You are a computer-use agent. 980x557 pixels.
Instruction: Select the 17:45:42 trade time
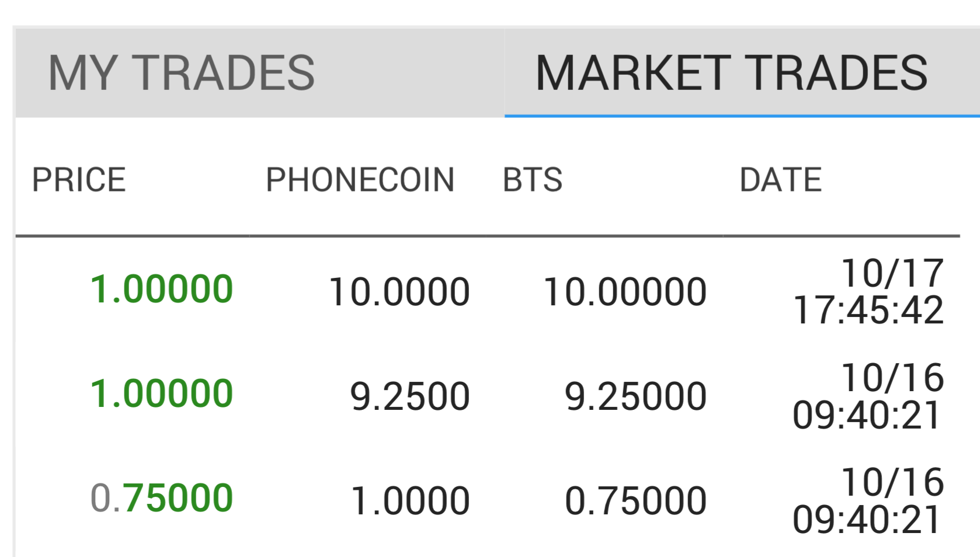(868, 309)
